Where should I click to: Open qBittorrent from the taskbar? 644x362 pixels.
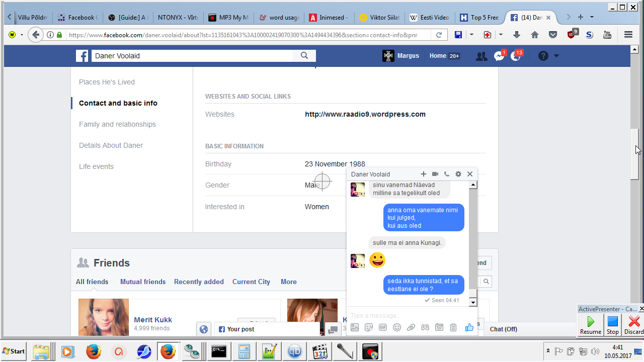click(x=295, y=351)
